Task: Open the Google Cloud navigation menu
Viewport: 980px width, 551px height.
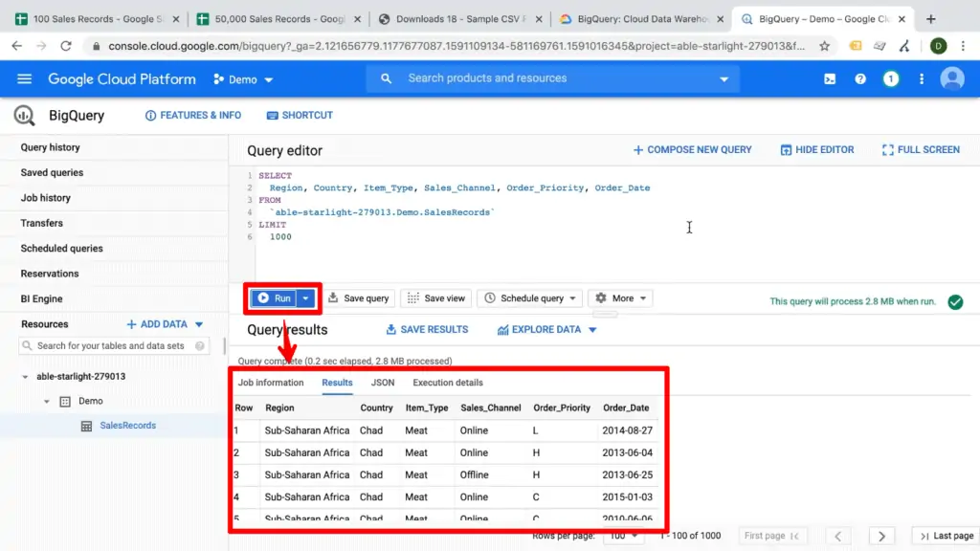Action: point(24,79)
